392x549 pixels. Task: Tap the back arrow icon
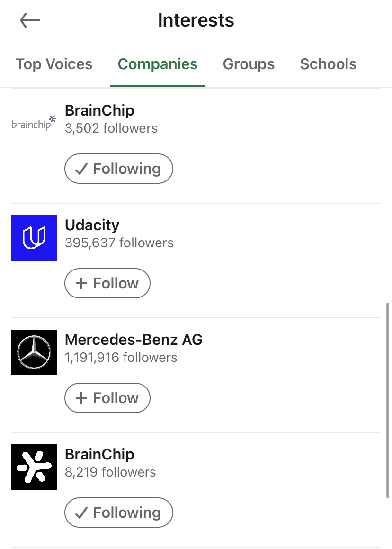click(30, 20)
